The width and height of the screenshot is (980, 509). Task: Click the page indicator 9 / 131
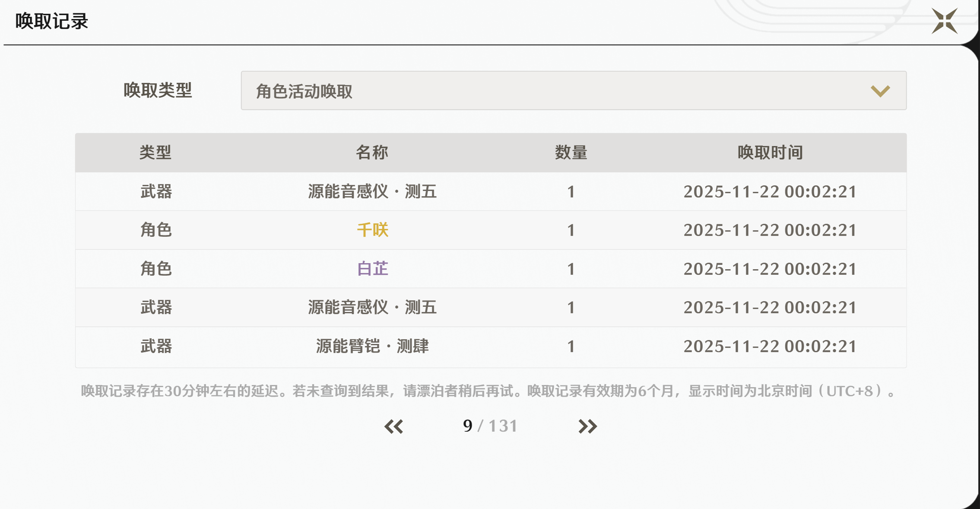pos(490,426)
